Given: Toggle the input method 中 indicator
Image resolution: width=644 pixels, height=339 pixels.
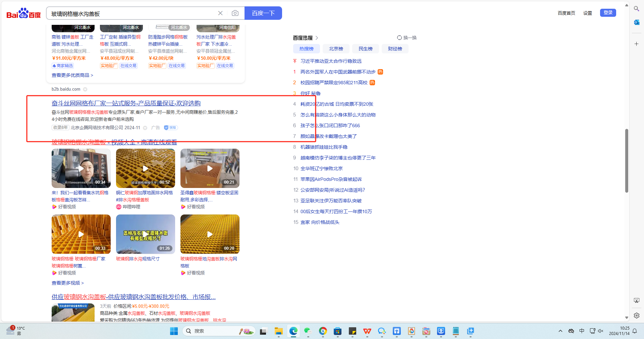Looking at the screenshot, I should (582, 331).
